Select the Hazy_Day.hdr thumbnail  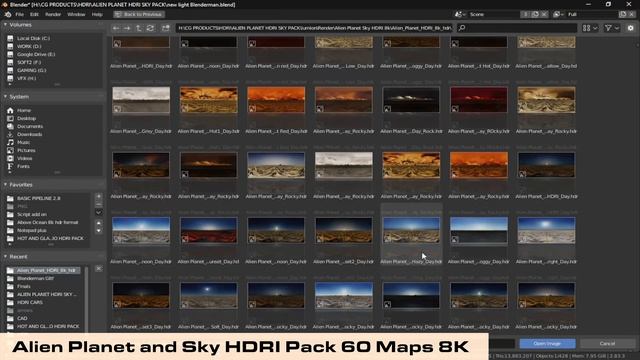(411, 231)
